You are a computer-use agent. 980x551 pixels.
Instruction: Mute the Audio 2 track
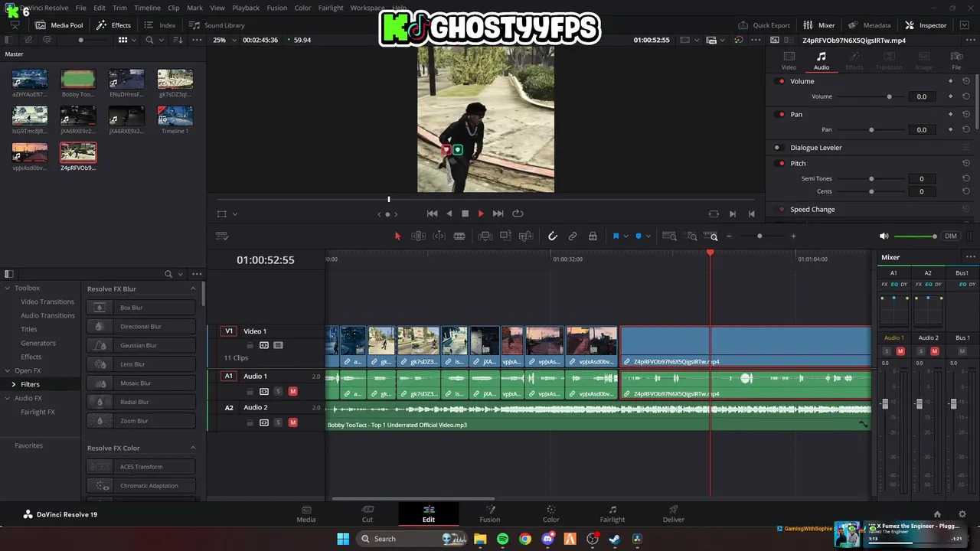(x=292, y=422)
